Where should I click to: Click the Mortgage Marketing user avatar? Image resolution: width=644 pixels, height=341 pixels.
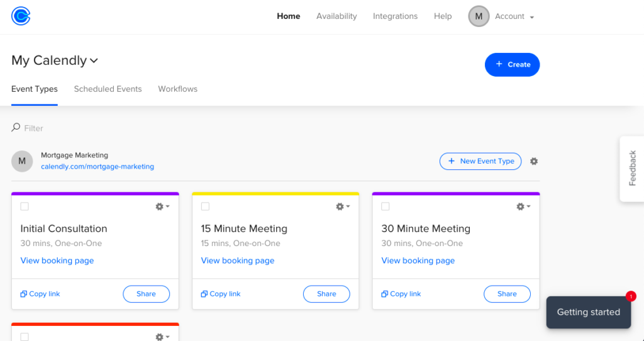point(22,161)
